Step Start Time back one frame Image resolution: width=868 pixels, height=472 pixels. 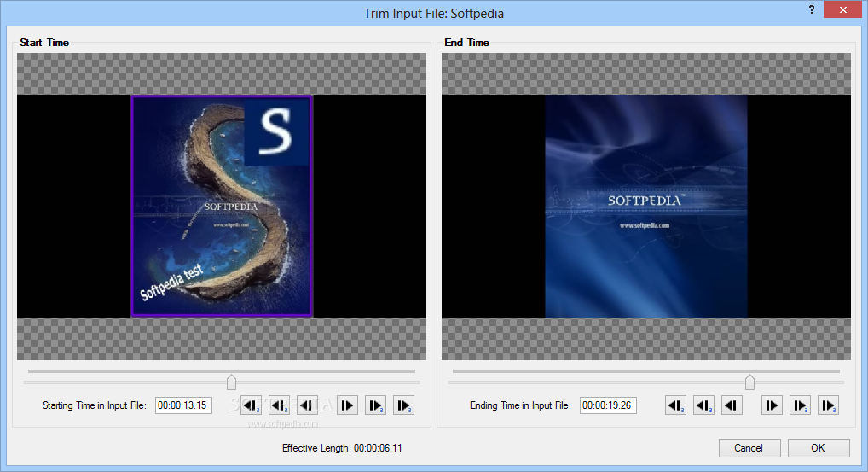[x=307, y=405]
